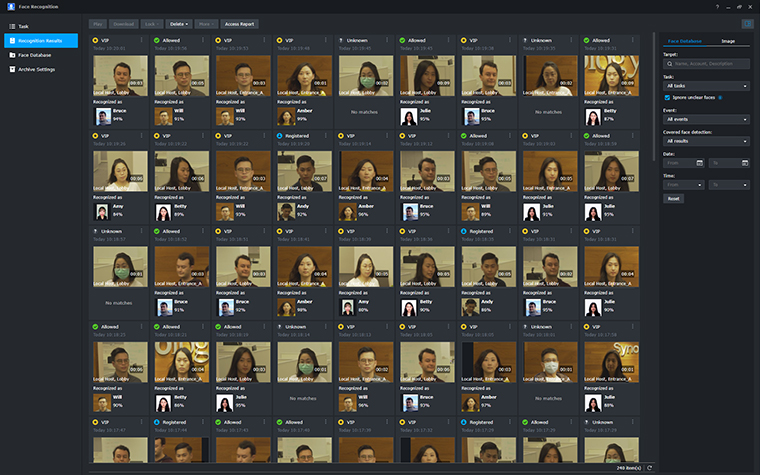Screen dimensions: 760x475
Task: Open options menu of the 10:18:14 Unknown card
Action: coord(326,327)
